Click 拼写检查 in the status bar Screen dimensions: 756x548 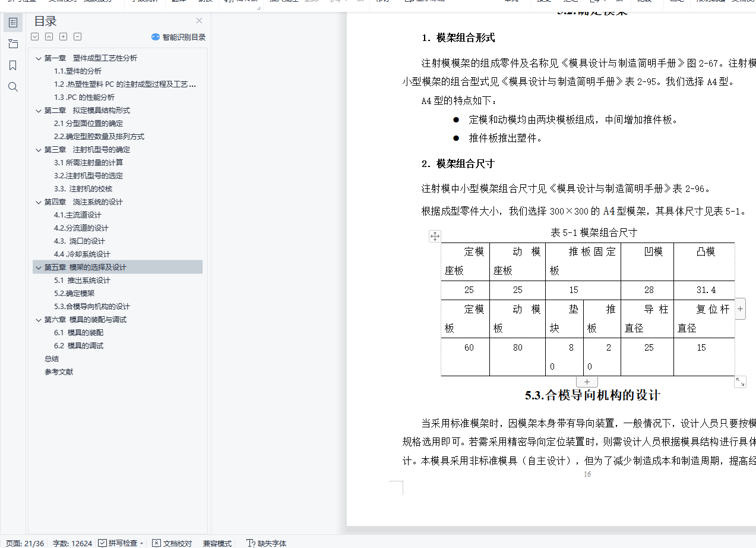[x=118, y=543]
